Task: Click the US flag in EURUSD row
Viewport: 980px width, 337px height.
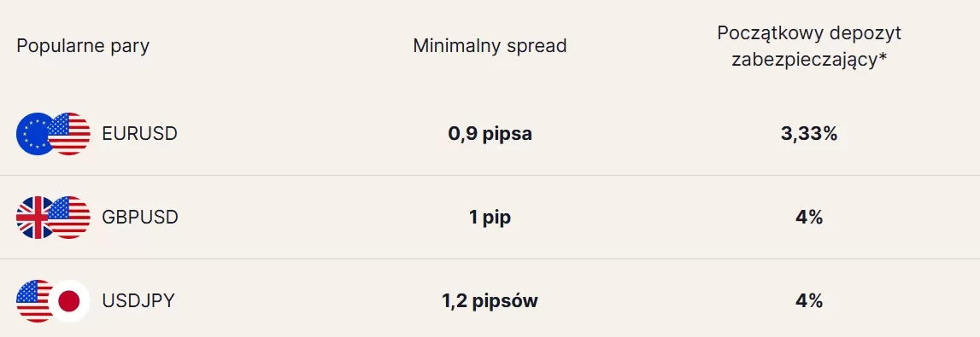Action: [x=68, y=134]
